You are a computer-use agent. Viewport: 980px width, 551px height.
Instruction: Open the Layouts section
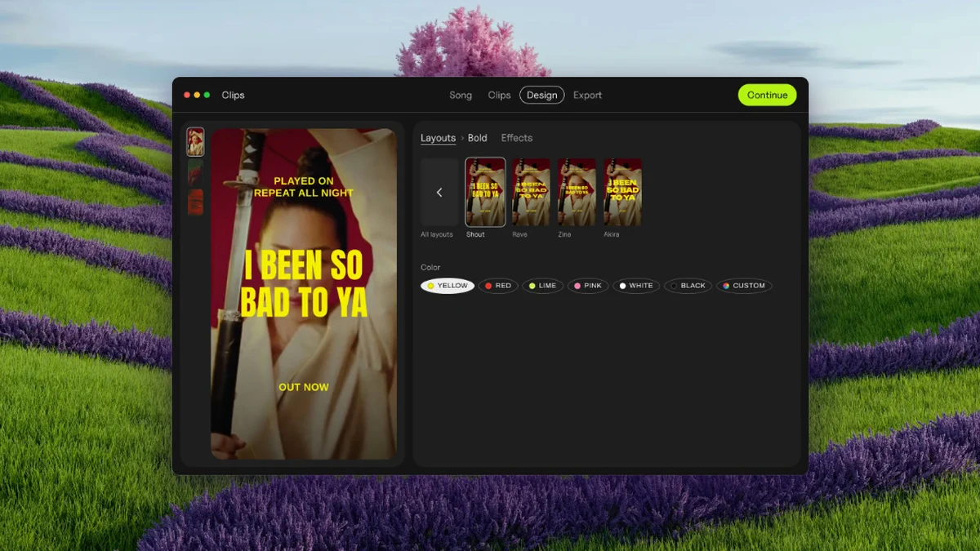coord(438,138)
